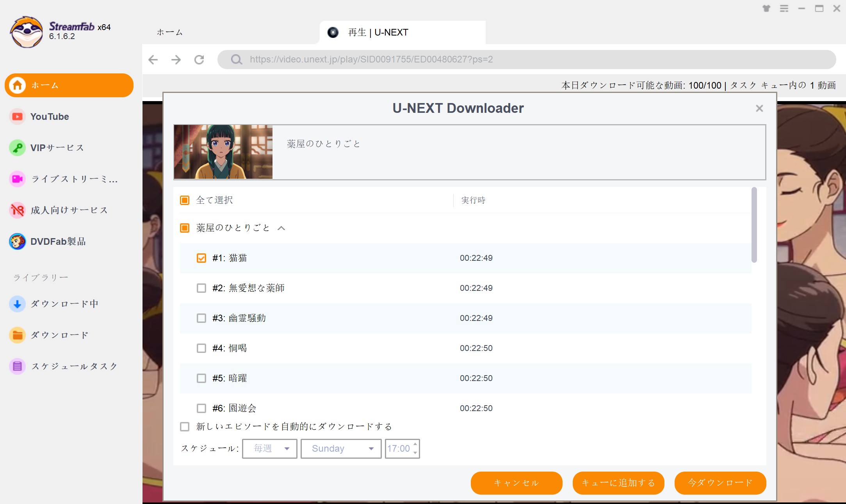The width and height of the screenshot is (846, 504).
Task: Open the hamburger menu in title bar
Action: point(784,8)
